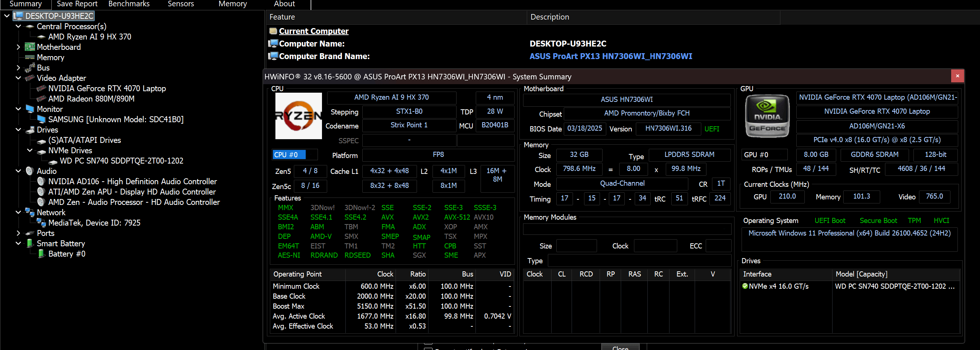Viewport: 980px width, 350px height.
Task: Click the computer icon next to DESKTOP-U93HE2C
Action: point(18,16)
